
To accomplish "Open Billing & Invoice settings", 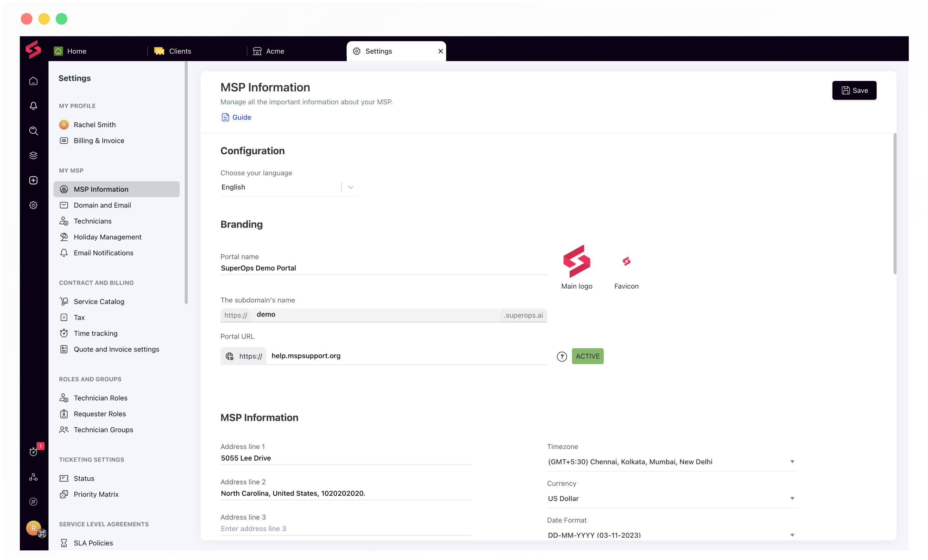I will [x=117, y=140].
